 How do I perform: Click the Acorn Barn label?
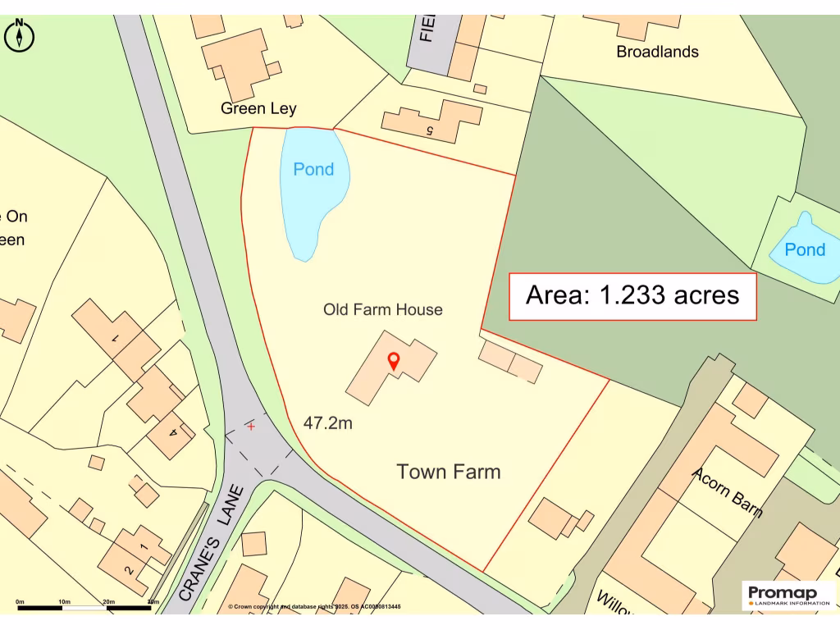tap(727, 492)
